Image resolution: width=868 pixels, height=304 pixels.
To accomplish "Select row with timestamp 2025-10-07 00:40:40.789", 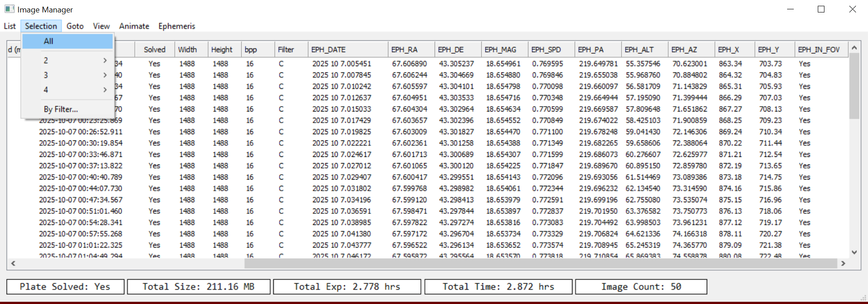I will (80, 177).
